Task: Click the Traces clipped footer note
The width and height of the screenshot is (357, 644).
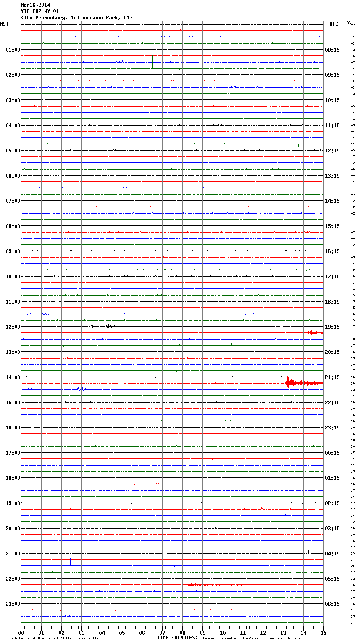Action: (254, 639)
